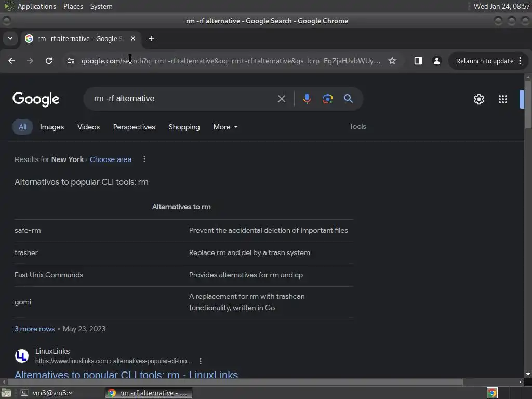Click the Choose area link
The width and height of the screenshot is (532, 399).
click(111, 159)
